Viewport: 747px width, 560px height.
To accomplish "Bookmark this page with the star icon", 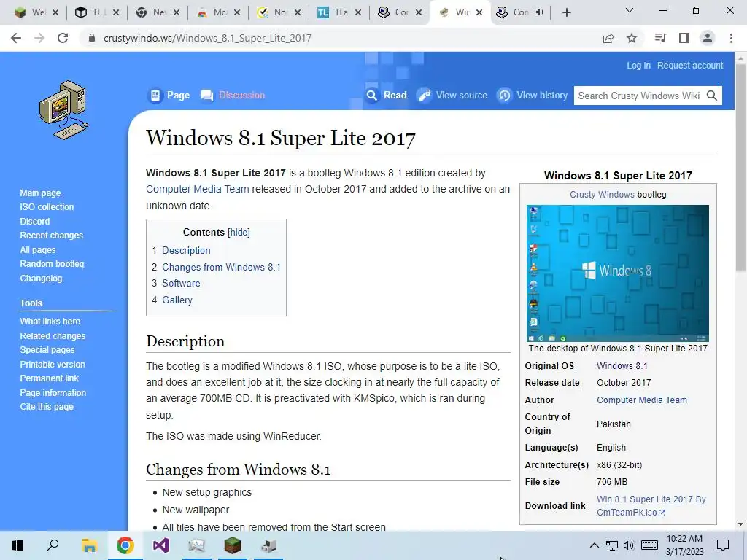I will pos(632,38).
